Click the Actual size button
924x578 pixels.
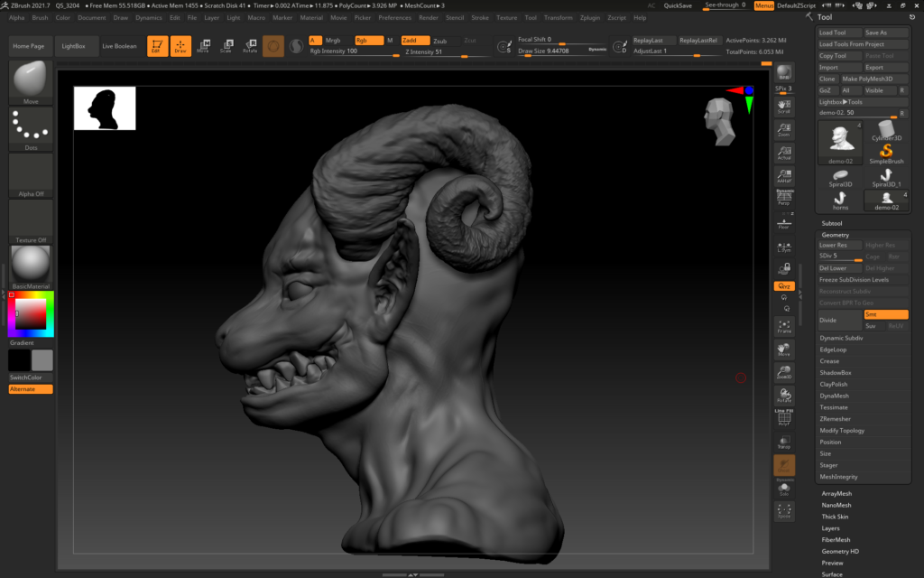coord(784,153)
